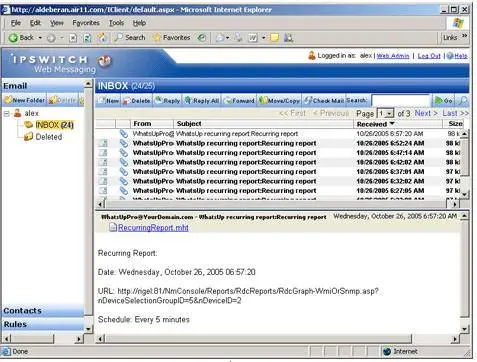Click envelope icon of 6:27:05 AM message
The width and height of the screenshot is (477, 362).
click(103, 191)
